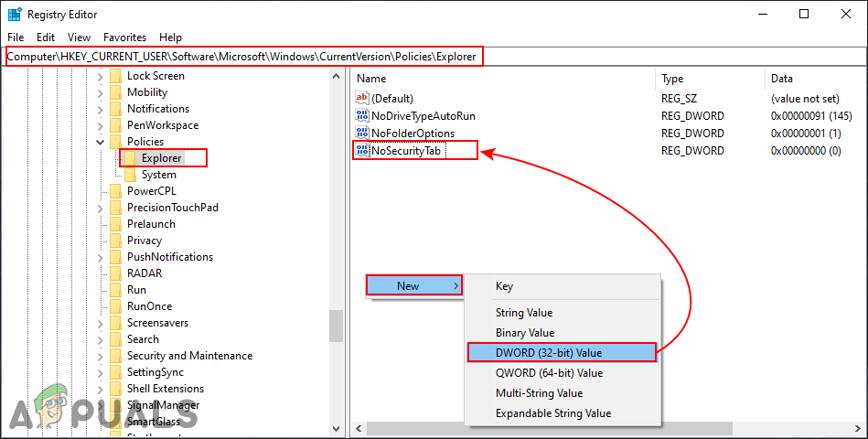The width and height of the screenshot is (868, 439).
Task: Collapse the Policies tree node
Action: point(101,143)
